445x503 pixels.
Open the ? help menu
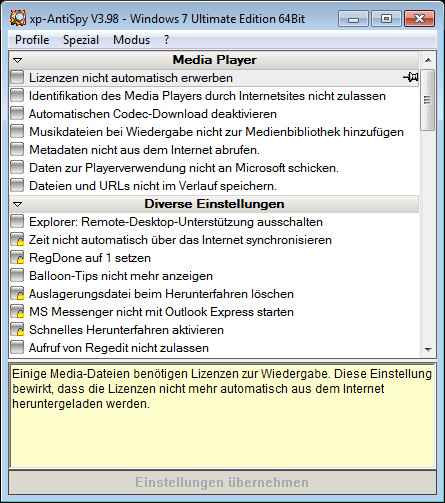pos(166,40)
